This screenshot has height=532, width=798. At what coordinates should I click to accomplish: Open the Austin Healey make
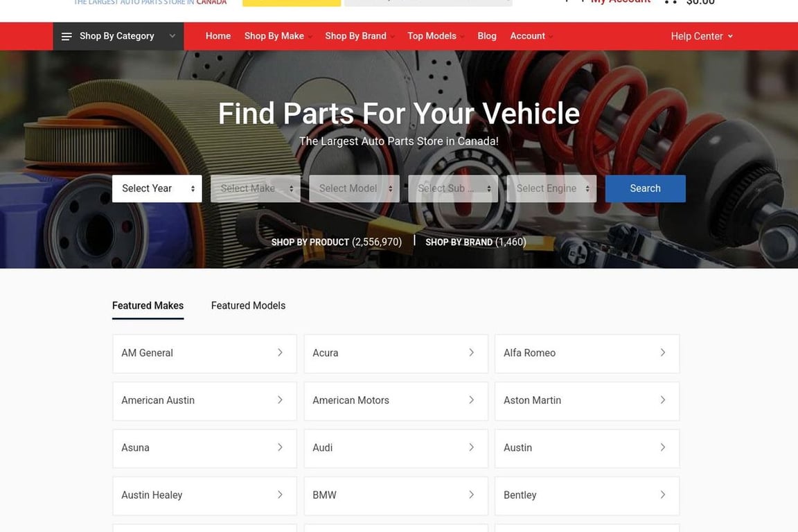204,495
